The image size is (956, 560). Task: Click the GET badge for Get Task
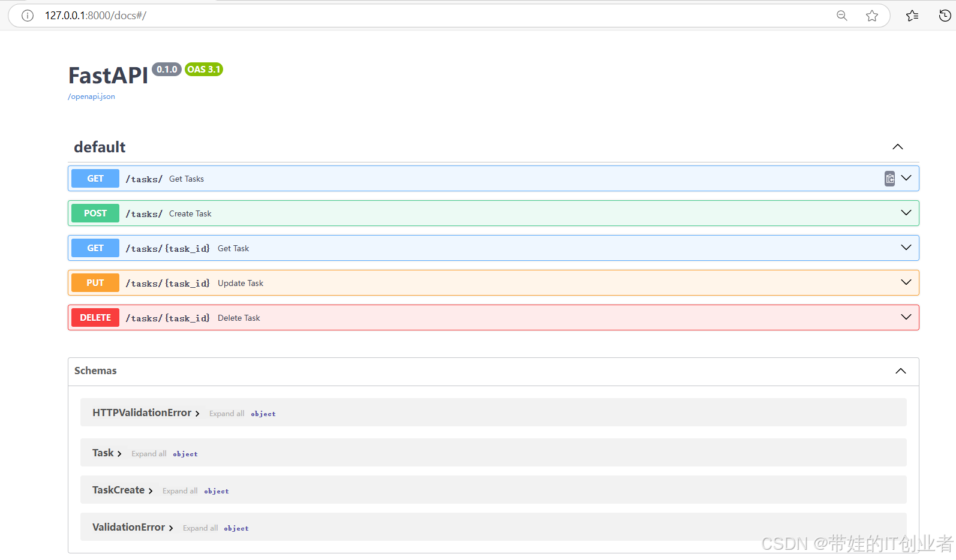point(95,248)
